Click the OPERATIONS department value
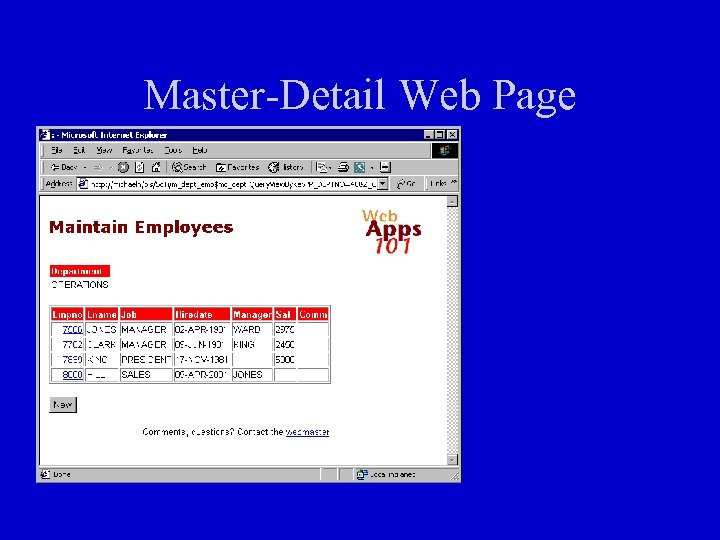The image size is (720, 540). click(80, 285)
